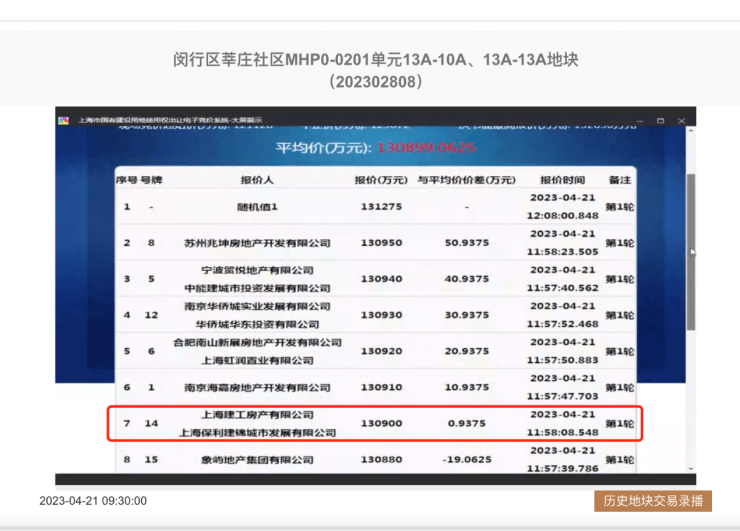
Task: Click the 与平均价价差(万元) column header
Action: pyautogui.click(x=466, y=180)
